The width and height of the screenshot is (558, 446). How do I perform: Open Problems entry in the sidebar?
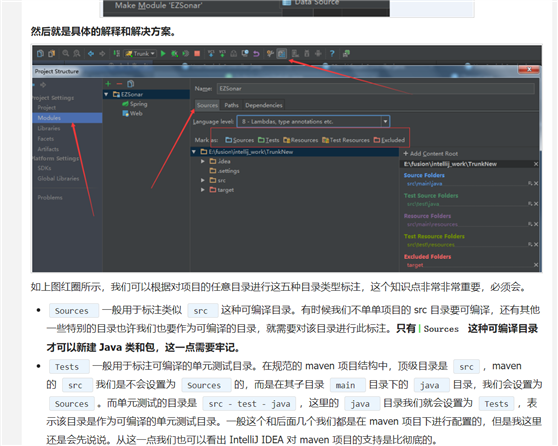pos(50,198)
